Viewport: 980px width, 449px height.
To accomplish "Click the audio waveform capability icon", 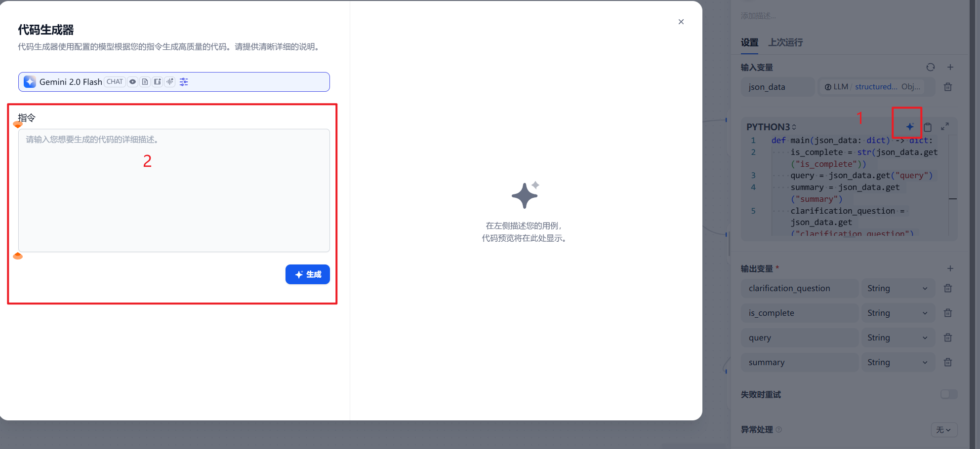I will coord(170,82).
